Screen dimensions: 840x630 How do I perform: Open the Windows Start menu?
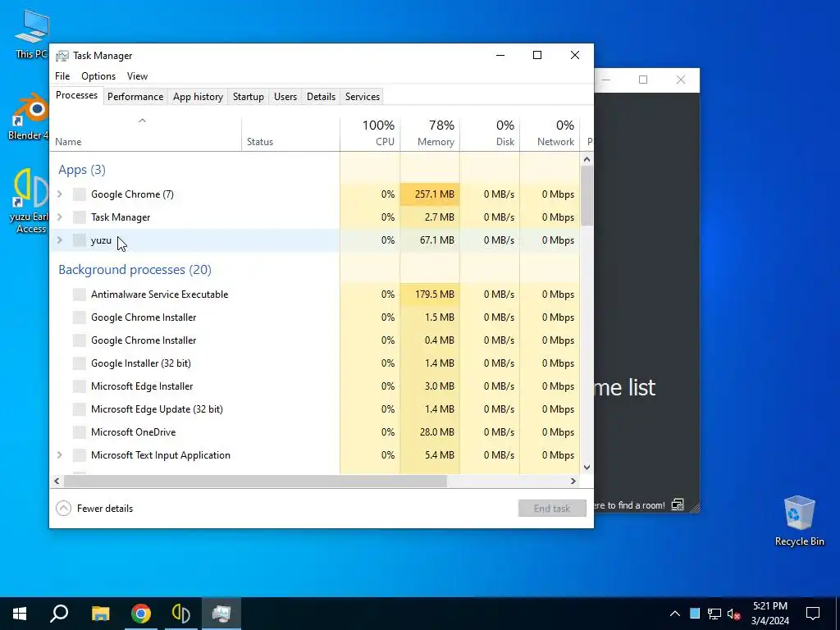20,614
